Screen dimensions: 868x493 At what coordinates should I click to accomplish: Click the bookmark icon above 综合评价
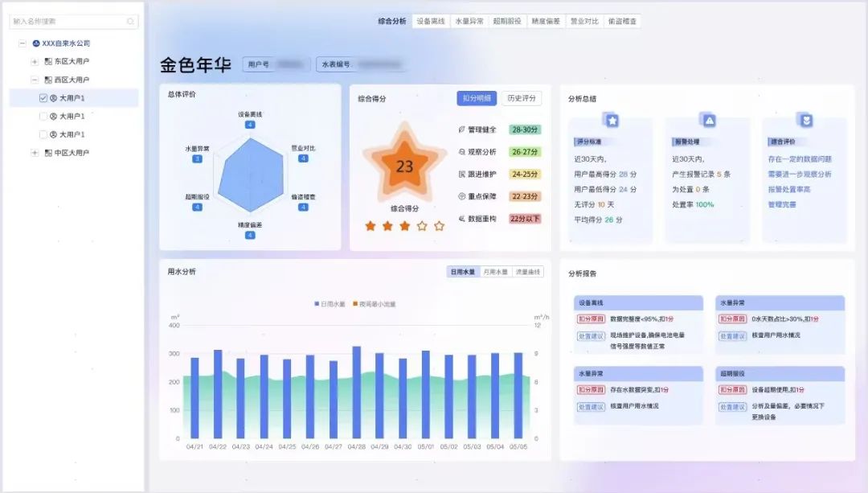point(806,120)
